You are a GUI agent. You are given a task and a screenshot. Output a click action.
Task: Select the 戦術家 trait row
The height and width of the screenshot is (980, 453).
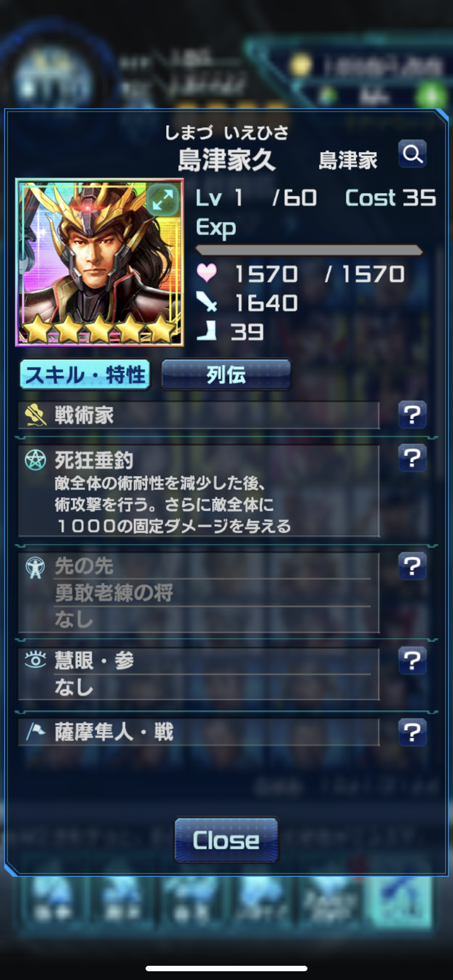[x=199, y=416]
